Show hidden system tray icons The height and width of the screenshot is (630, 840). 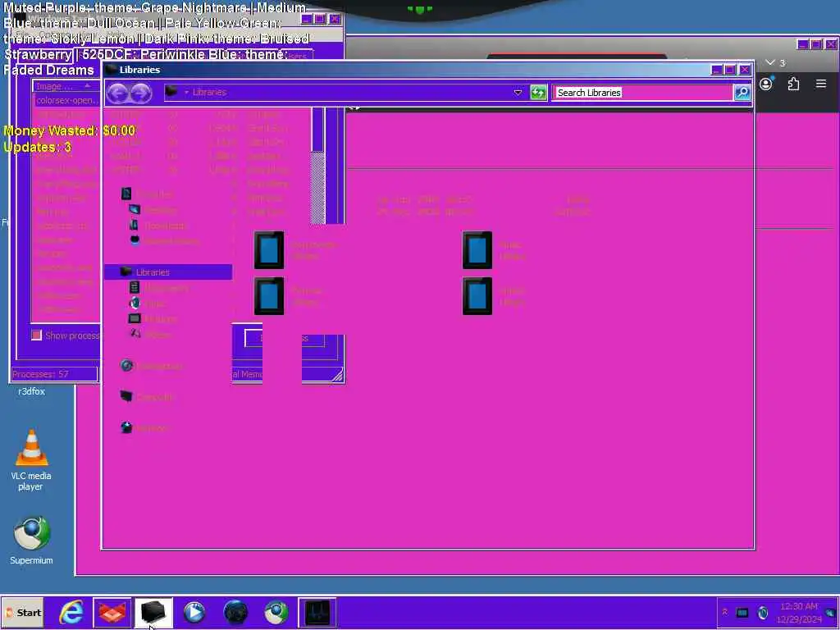click(x=725, y=612)
